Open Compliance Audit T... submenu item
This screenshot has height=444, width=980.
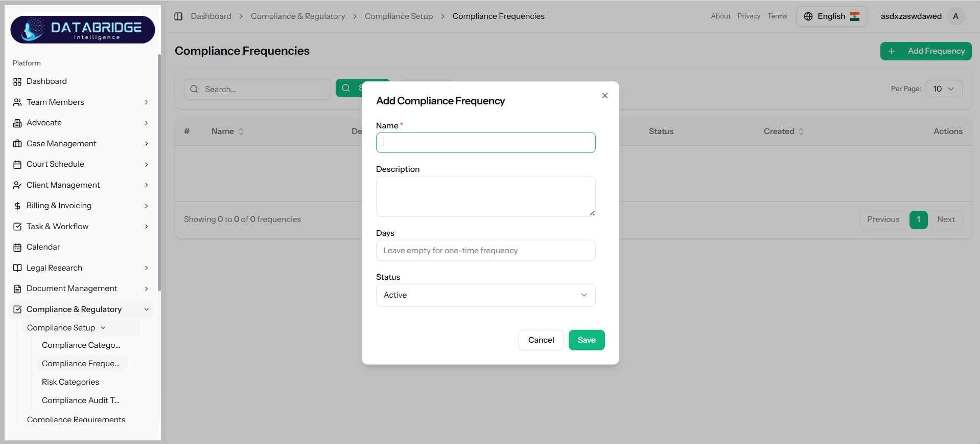[81, 401]
